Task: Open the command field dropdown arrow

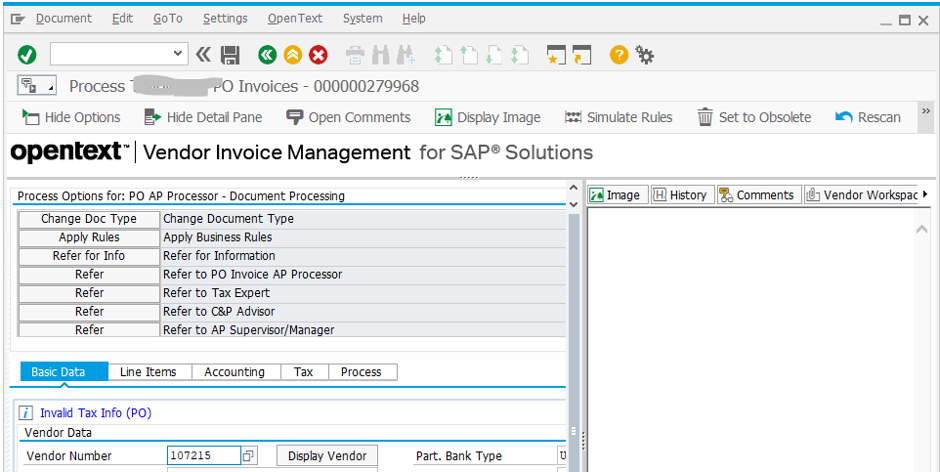Action: click(178, 54)
